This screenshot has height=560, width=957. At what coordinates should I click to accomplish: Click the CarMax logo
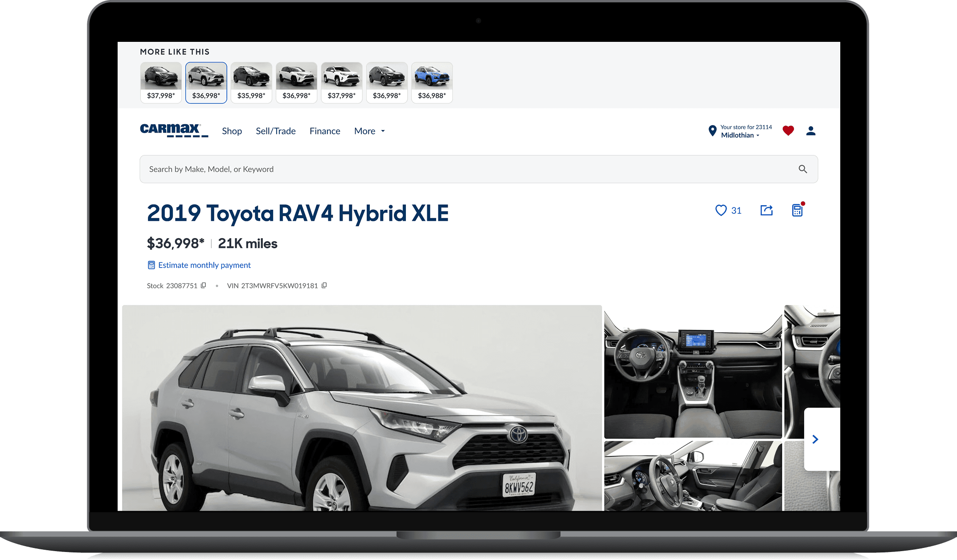click(x=174, y=130)
